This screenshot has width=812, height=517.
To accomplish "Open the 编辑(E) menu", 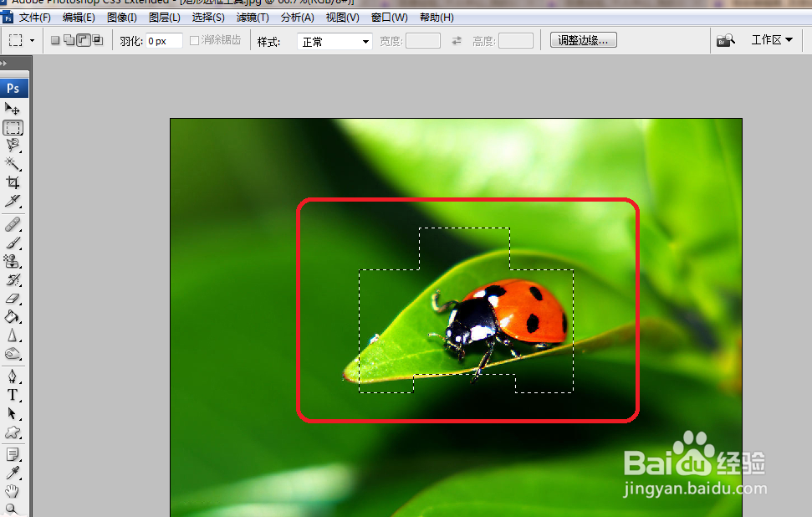I will pyautogui.click(x=79, y=18).
